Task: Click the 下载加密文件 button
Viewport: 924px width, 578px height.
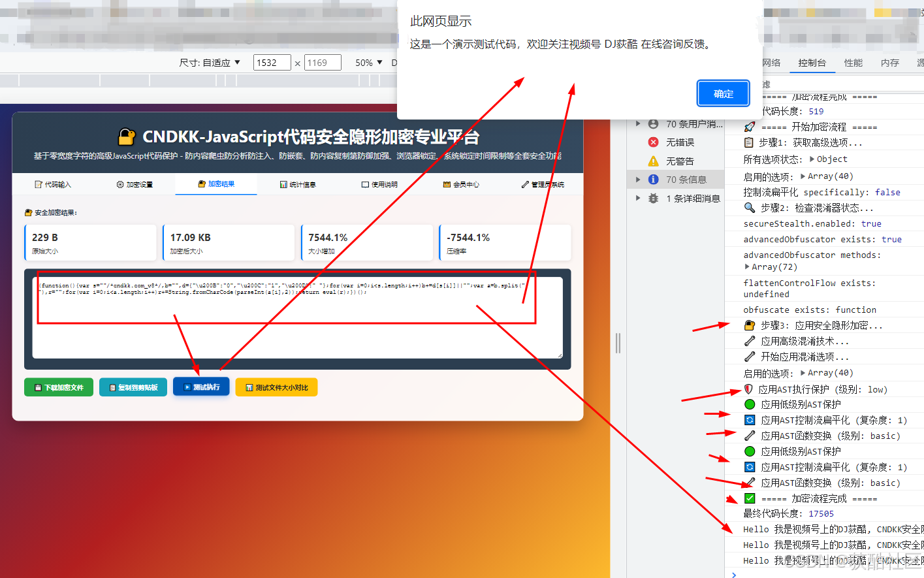Action: pyautogui.click(x=59, y=387)
